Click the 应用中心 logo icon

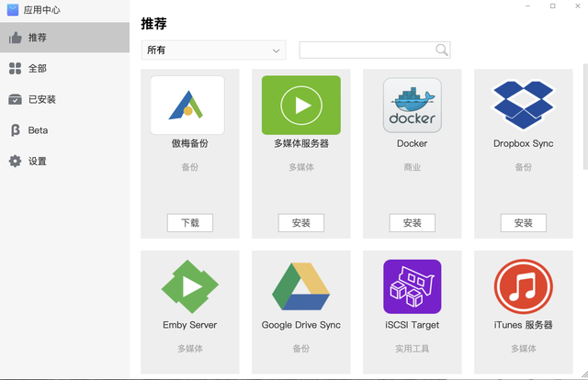[13, 10]
